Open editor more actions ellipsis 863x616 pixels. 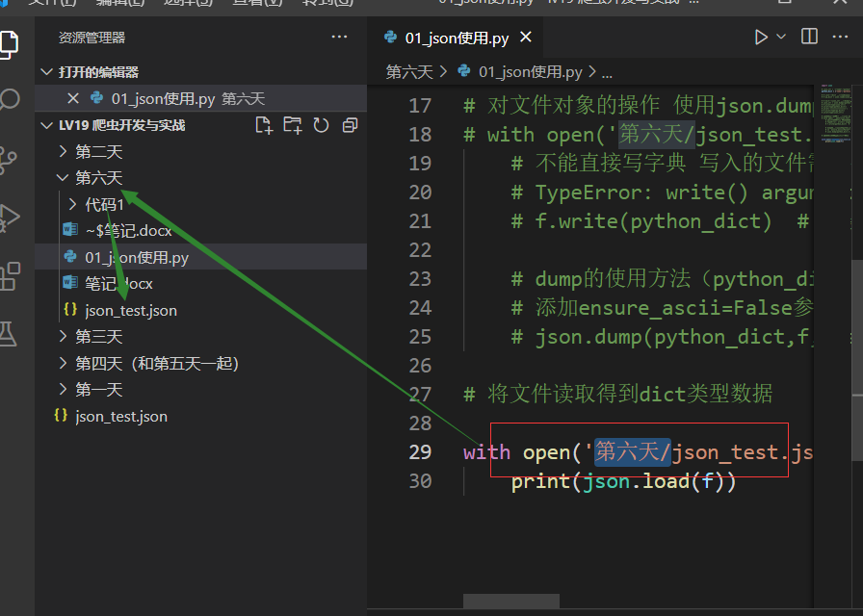pyautogui.click(x=840, y=37)
